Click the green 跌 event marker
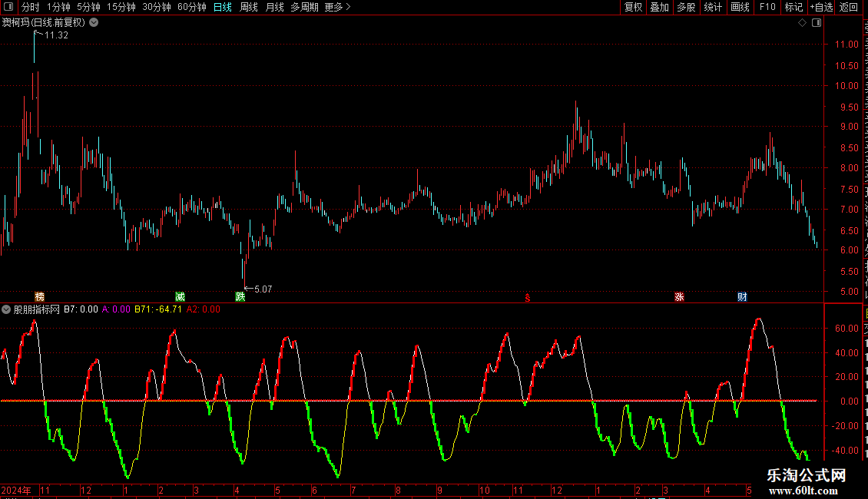Image resolution: width=868 pixels, height=499 pixels. click(240, 297)
